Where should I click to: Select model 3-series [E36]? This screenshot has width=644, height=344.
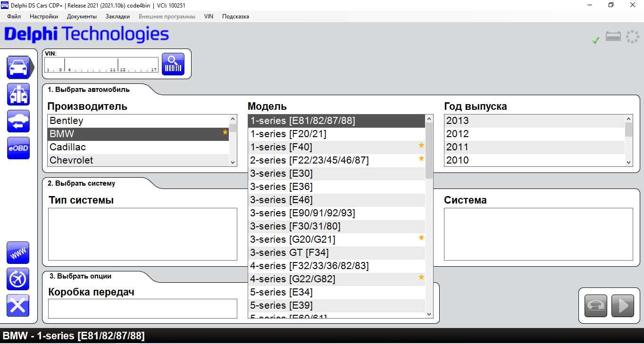point(336,187)
